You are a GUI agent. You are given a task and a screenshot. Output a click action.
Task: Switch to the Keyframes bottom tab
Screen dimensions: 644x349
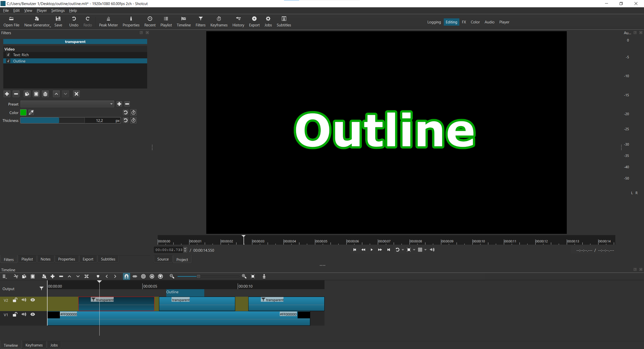pyautogui.click(x=34, y=345)
